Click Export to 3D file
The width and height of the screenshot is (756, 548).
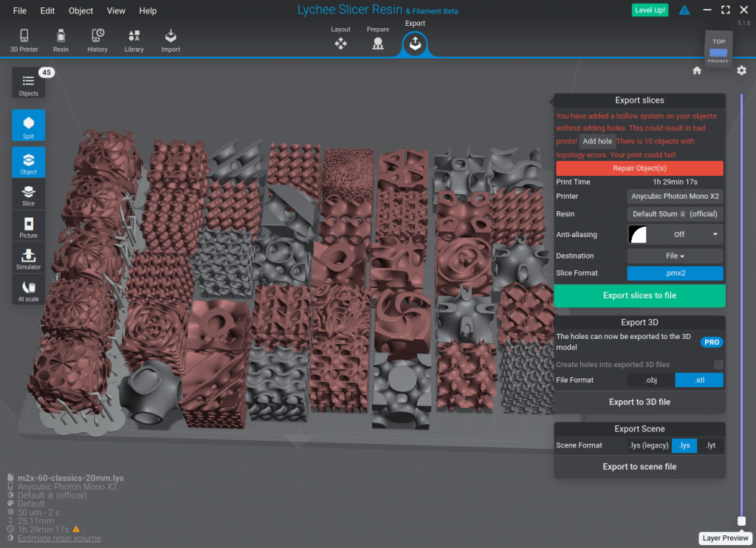pos(639,402)
